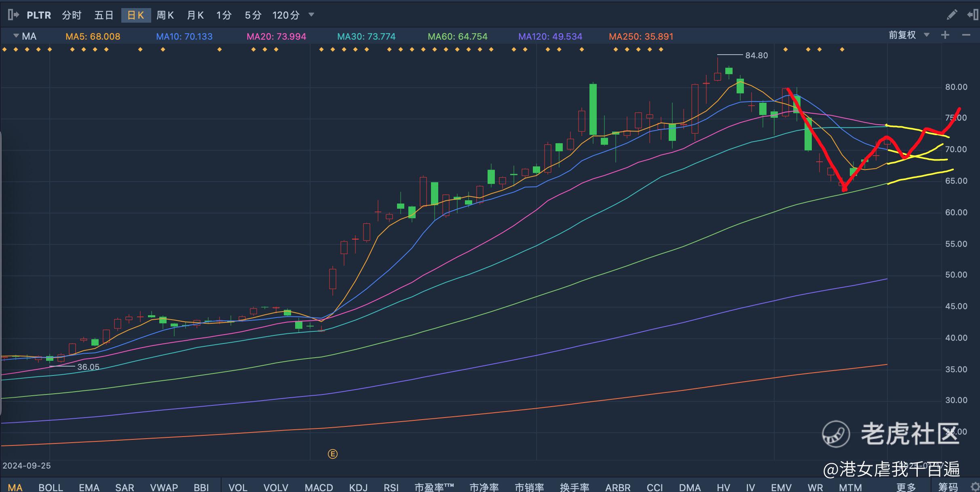Click the MA60: 64.754 label
Viewport: 980px width, 492px height.
coord(458,36)
